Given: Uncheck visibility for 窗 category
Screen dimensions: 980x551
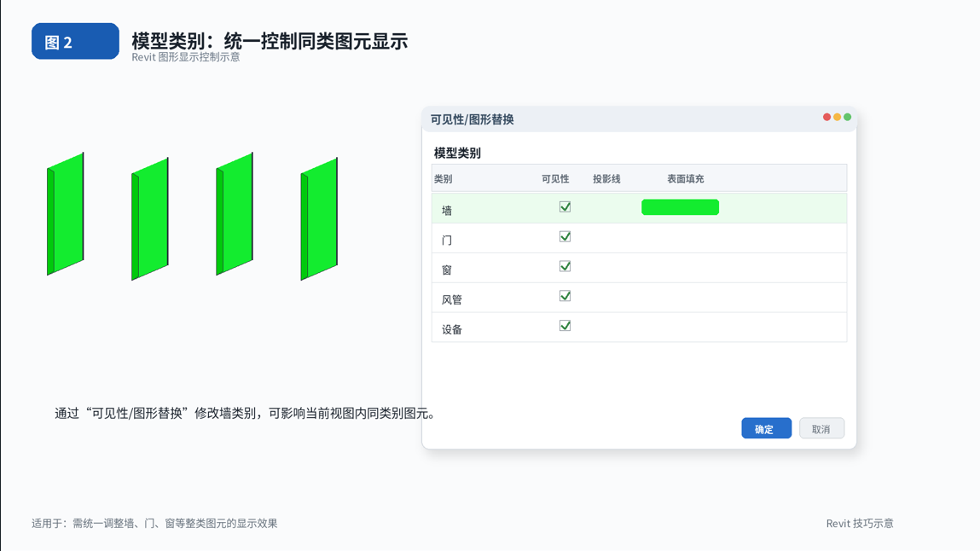Looking at the screenshot, I should pyautogui.click(x=565, y=266).
